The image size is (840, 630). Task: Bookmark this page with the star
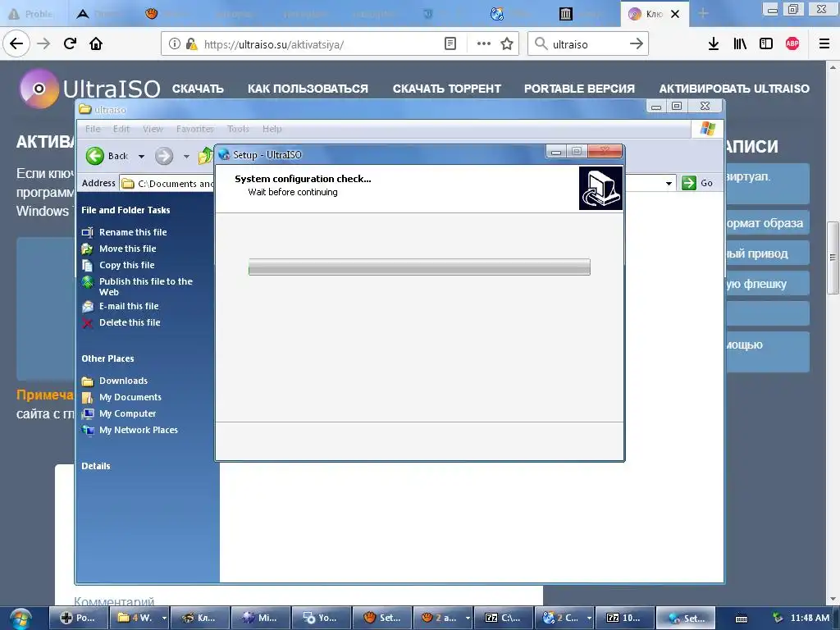point(507,44)
